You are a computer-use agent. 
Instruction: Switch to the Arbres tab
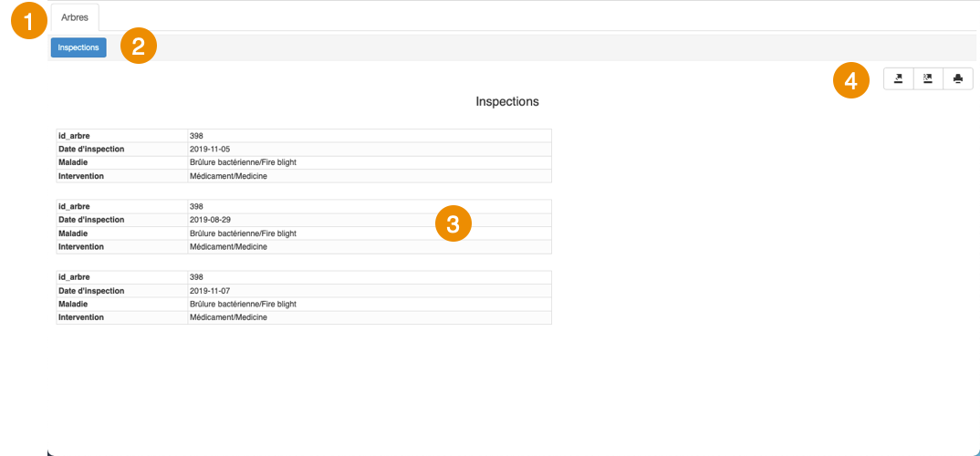pos(75,17)
